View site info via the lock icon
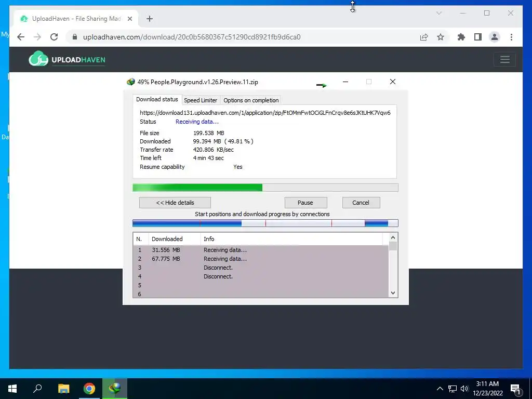Screen dimensions: 532x399 (75, 37)
